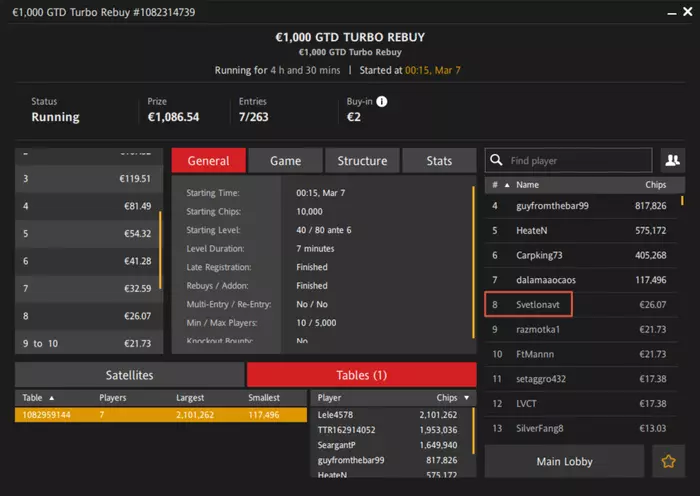Screen dimensions: 700x496
Task: Select 7th place prize €32.59 row
Action: [x=88, y=288]
